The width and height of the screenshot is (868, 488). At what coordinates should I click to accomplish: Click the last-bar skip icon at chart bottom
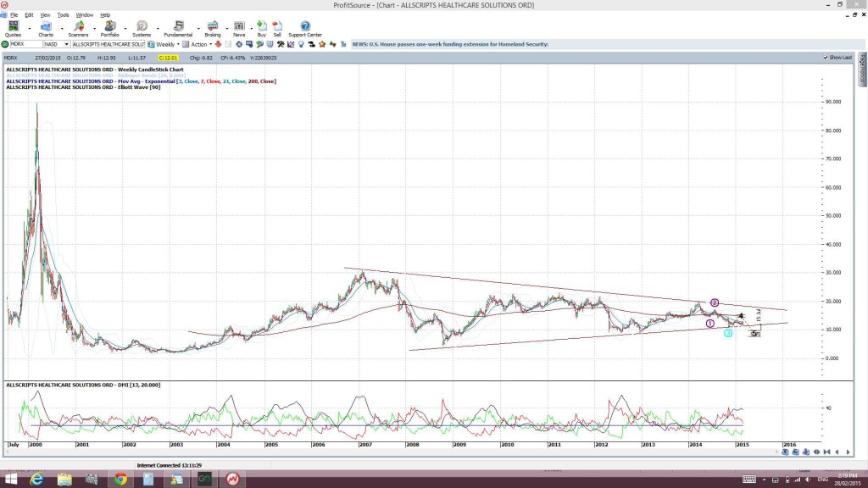pos(827,452)
